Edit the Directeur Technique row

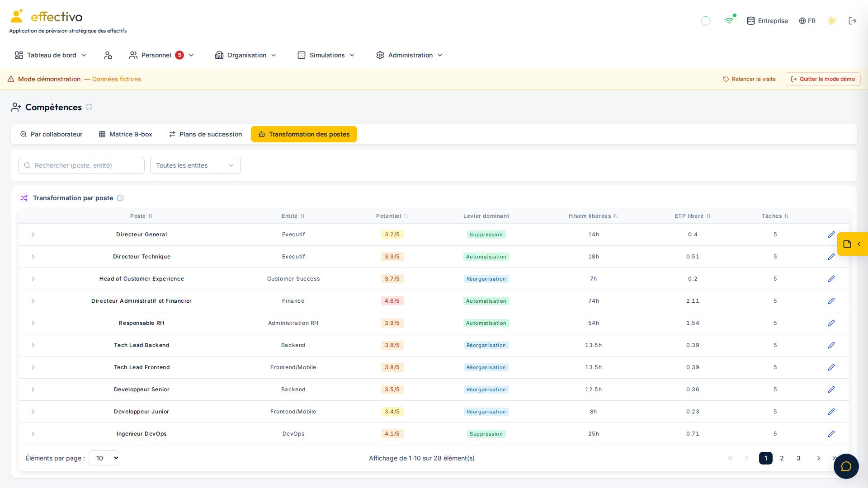tap(831, 257)
